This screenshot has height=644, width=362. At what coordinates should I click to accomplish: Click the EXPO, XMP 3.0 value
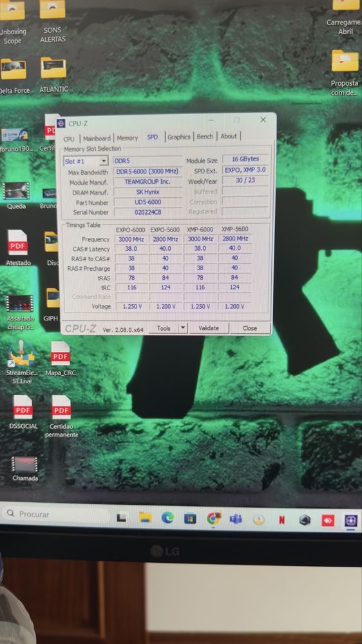click(x=245, y=170)
